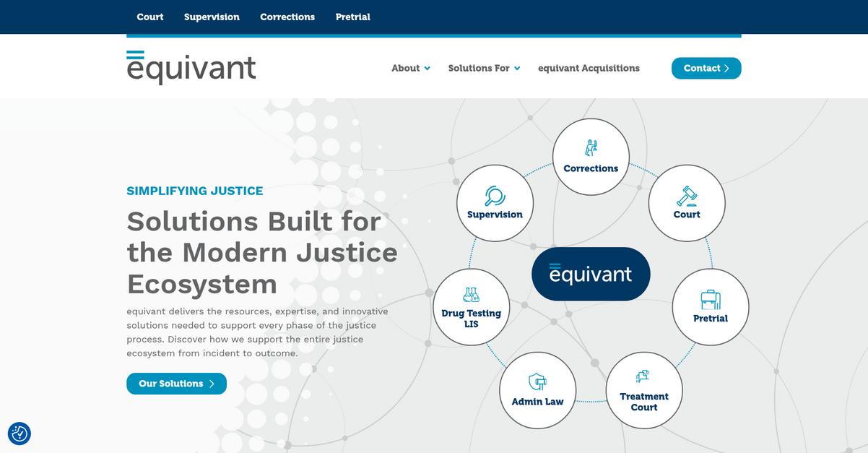Open the Court link in top bar
Viewport: 868px width, 453px height.
point(150,17)
